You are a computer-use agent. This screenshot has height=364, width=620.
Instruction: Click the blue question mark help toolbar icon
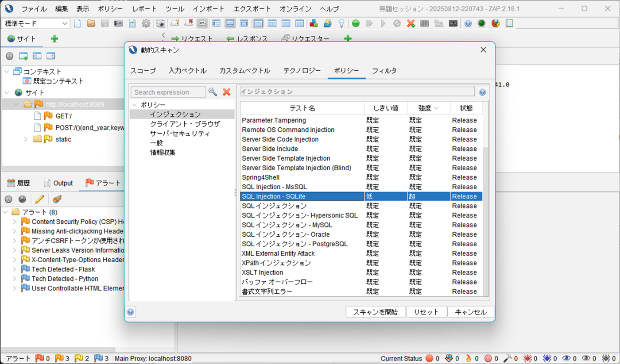coord(468,23)
